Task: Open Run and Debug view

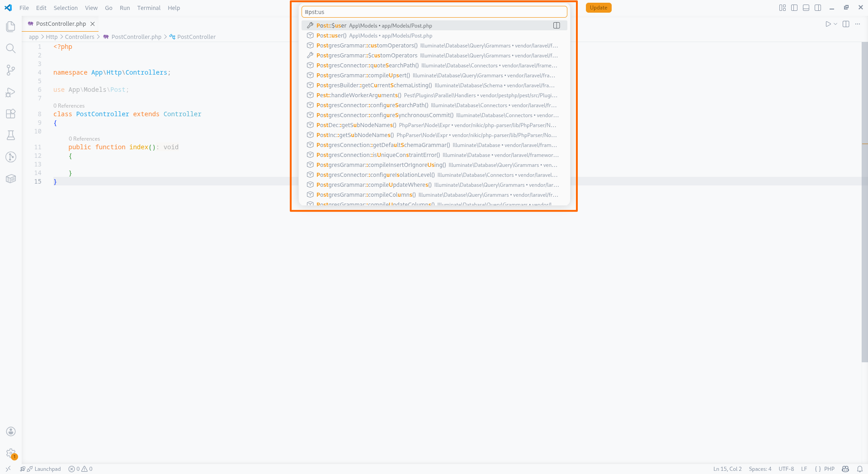Action: [x=11, y=92]
